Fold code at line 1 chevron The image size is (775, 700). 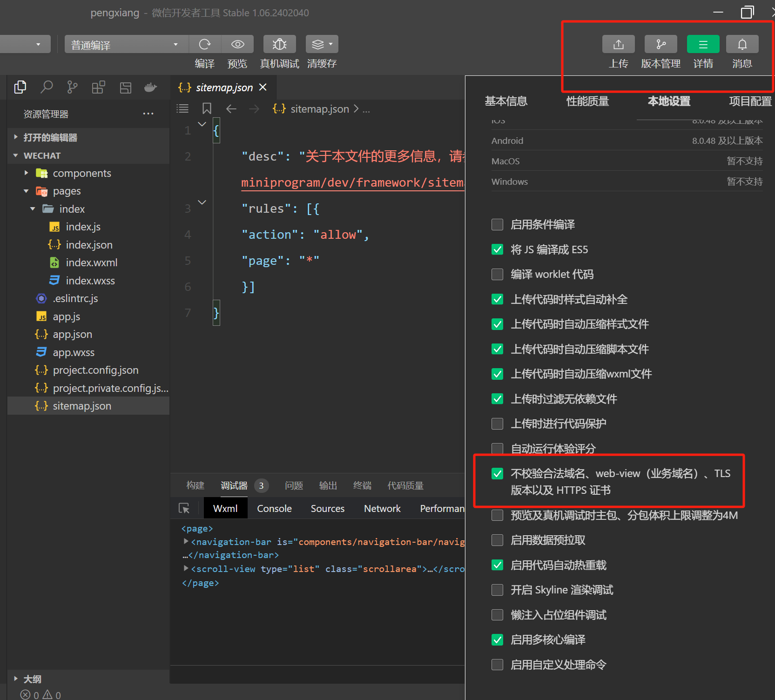click(x=202, y=124)
